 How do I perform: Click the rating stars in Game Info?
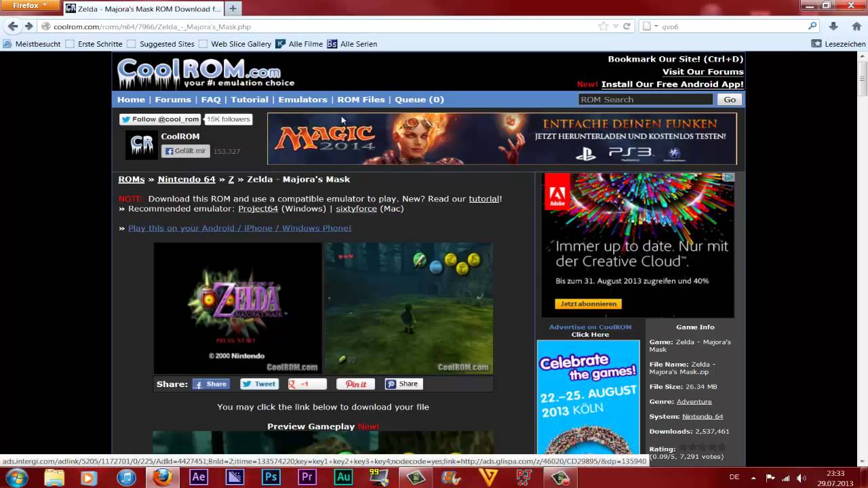coord(703,447)
